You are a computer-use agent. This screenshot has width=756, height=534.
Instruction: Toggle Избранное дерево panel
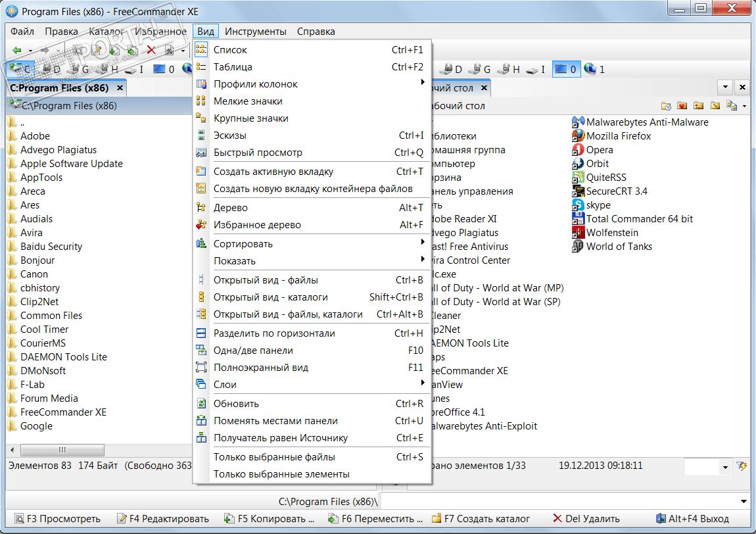point(312,225)
